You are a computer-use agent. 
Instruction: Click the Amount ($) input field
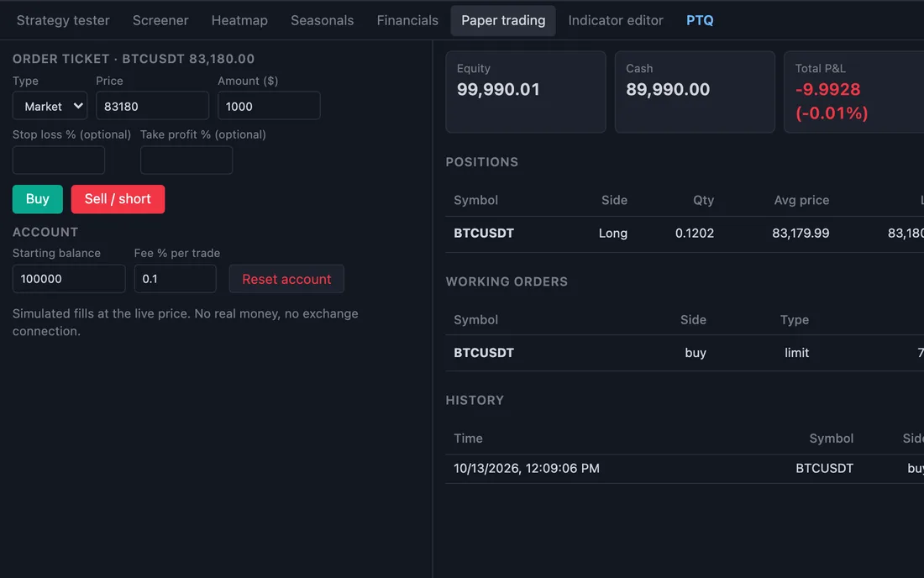(269, 106)
